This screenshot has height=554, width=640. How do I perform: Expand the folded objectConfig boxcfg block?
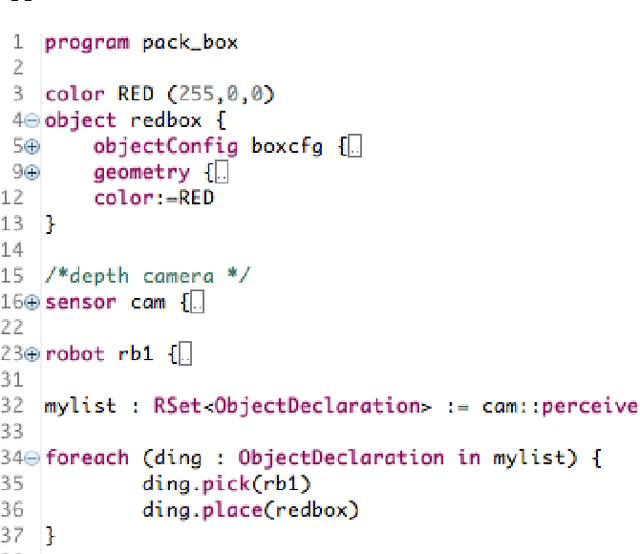pos(32,146)
